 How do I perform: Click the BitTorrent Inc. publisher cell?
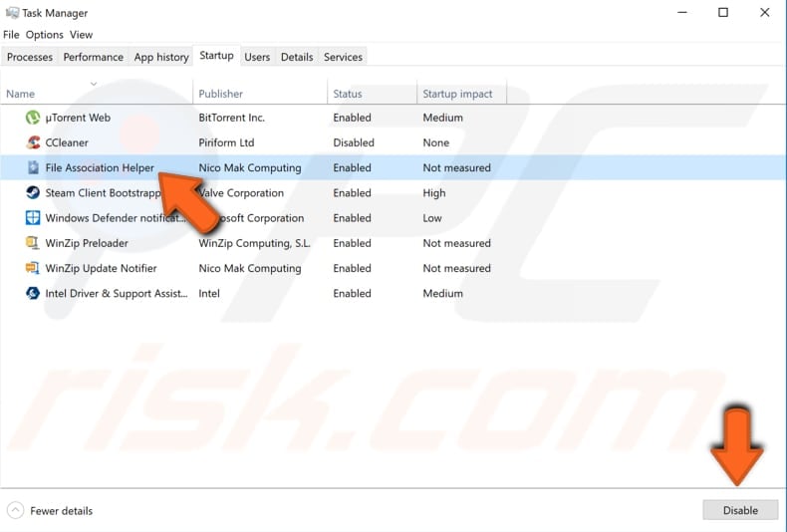pyautogui.click(x=231, y=118)
